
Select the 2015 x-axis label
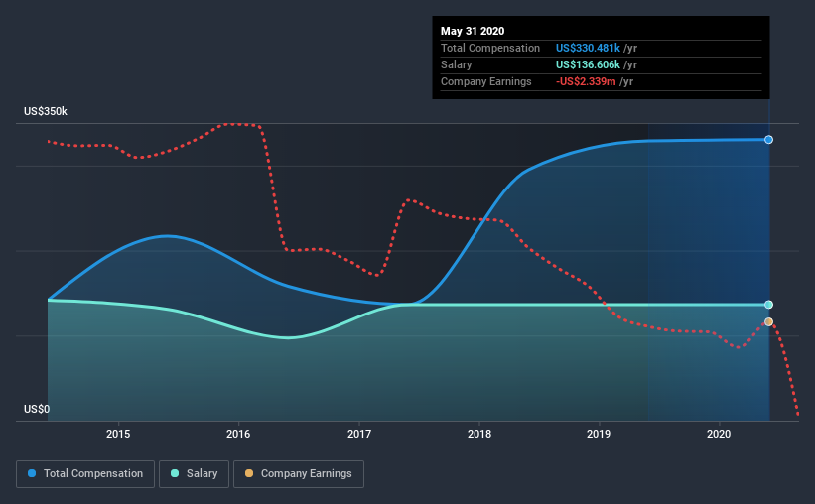pos(118,434)
